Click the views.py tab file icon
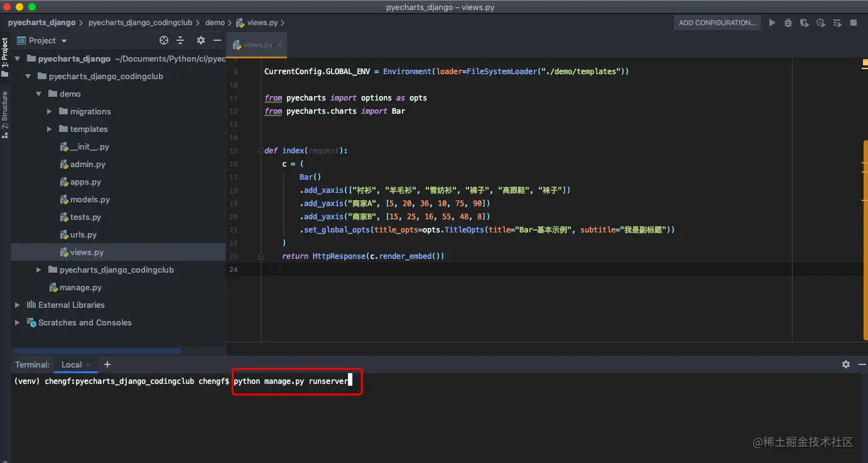Screen dimensions: 868x463 point(237,45)
